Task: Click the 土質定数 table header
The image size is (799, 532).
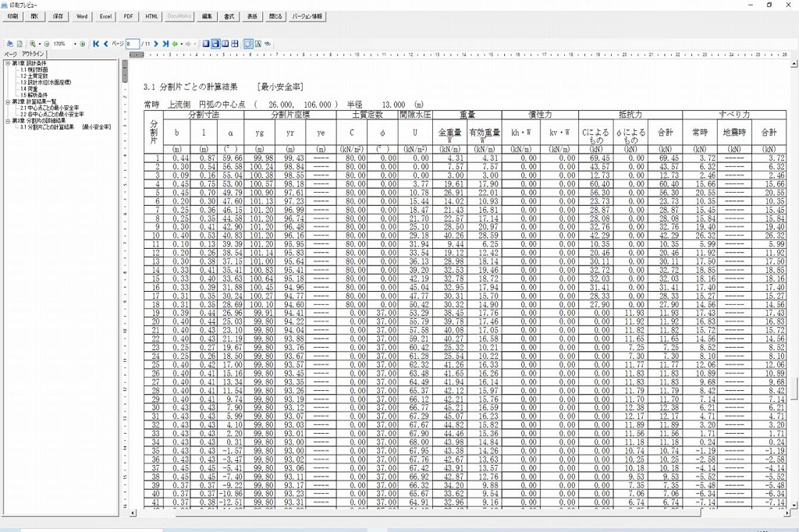Action: click(x=367, y=115)
